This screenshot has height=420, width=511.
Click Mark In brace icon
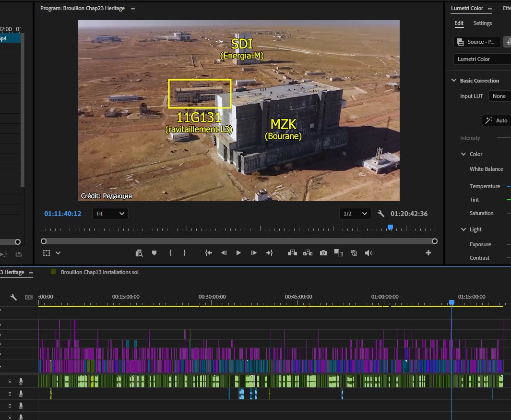170,253
